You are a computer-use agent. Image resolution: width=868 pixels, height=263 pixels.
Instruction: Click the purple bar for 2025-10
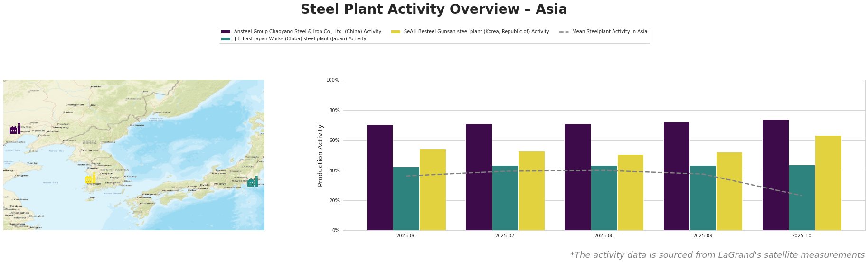775,175
